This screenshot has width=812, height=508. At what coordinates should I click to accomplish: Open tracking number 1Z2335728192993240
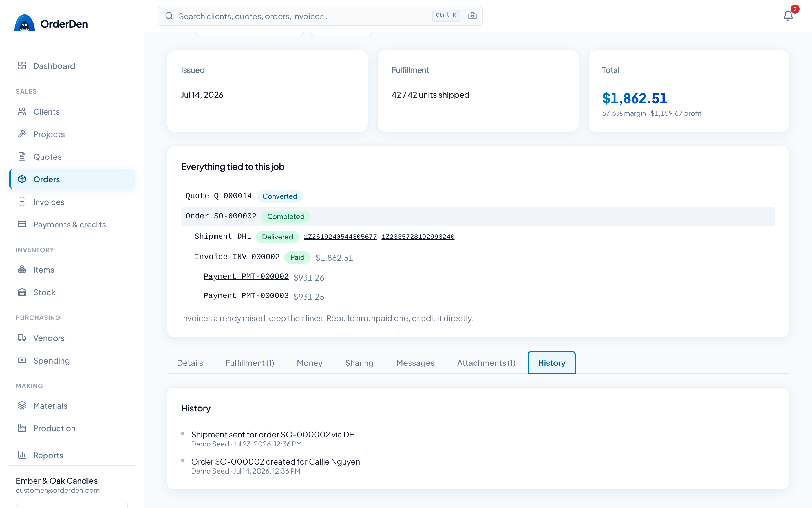point(418,237)
